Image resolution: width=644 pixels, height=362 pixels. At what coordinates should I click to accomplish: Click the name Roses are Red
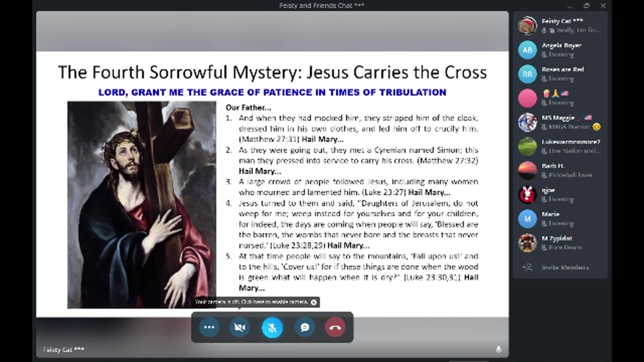[562, 69]
